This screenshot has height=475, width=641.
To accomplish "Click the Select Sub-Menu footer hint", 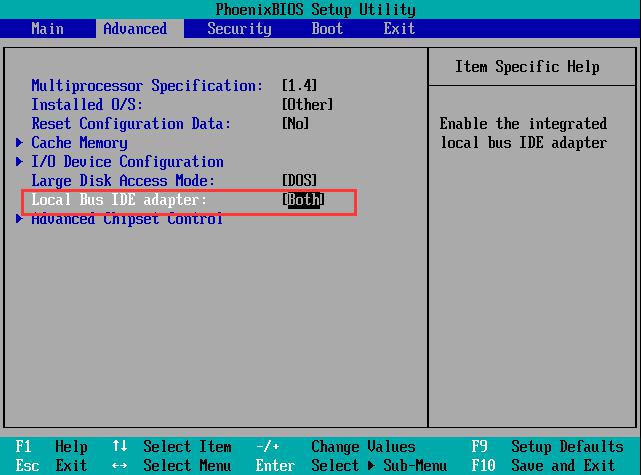I will click(379, 466).
